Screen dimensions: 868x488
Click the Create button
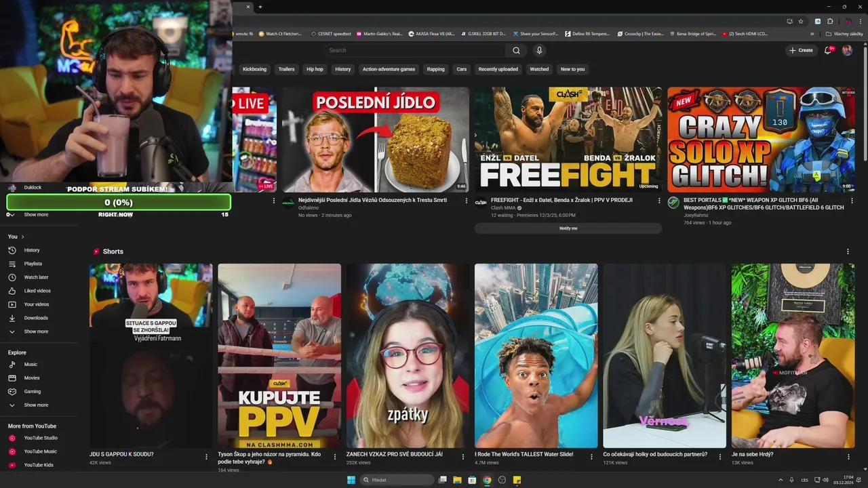coord(801,50)
